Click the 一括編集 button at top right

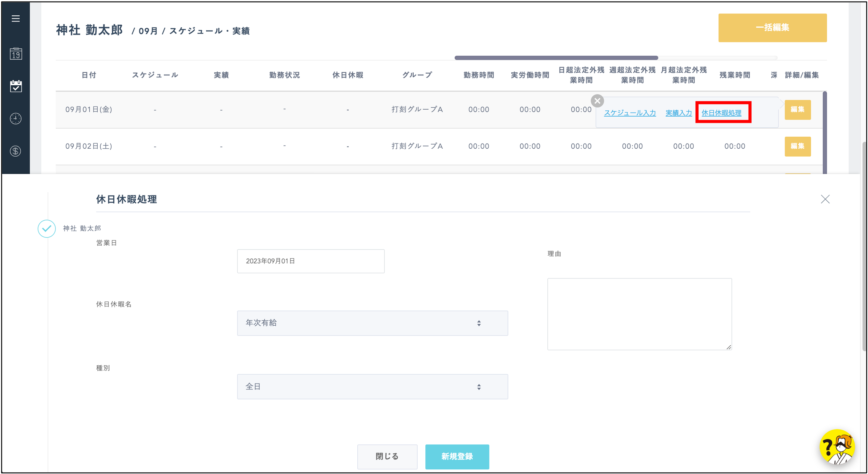pos(772,28)
